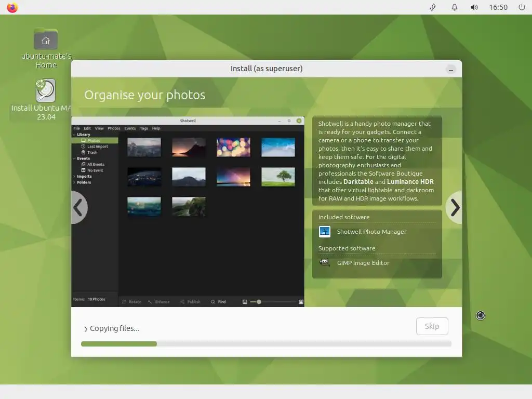This screenshot has width=532, height=399.
Task: Click the Supported software heading
Action: click(347, 248)
